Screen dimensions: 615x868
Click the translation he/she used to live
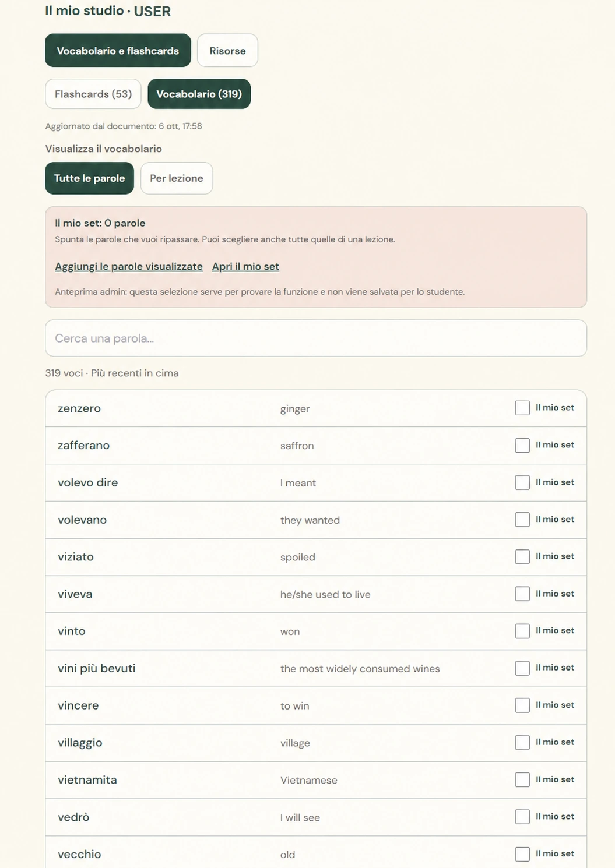[325, 594]
